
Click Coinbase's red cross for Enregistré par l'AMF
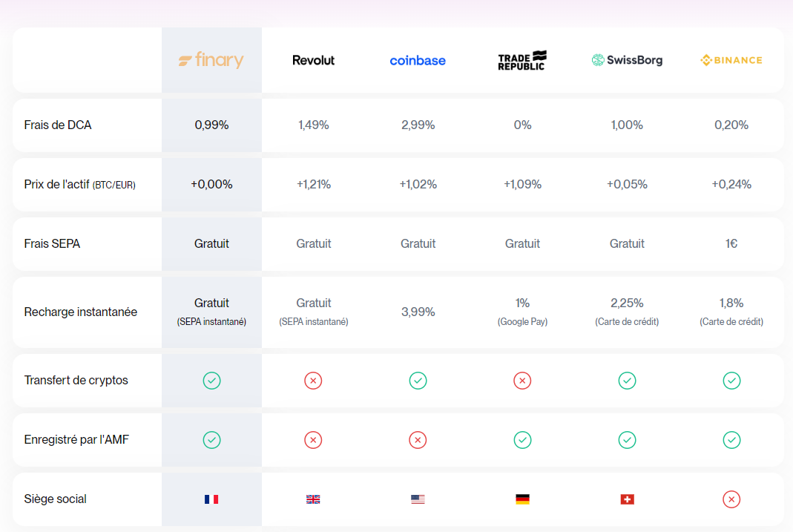point(418,440)
